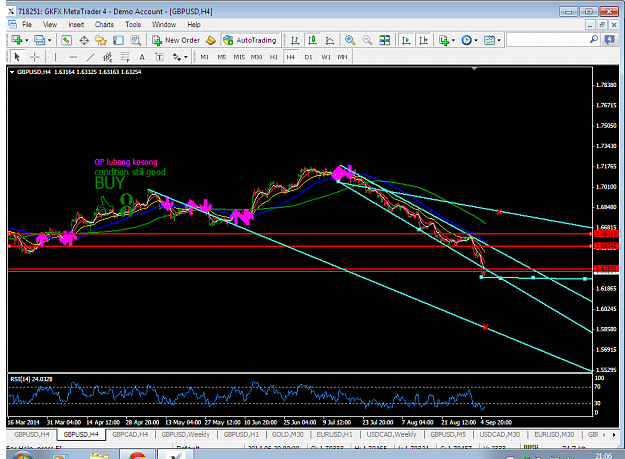
Task: Switch to M30 timeframe
Action: (x=256, y=57)
